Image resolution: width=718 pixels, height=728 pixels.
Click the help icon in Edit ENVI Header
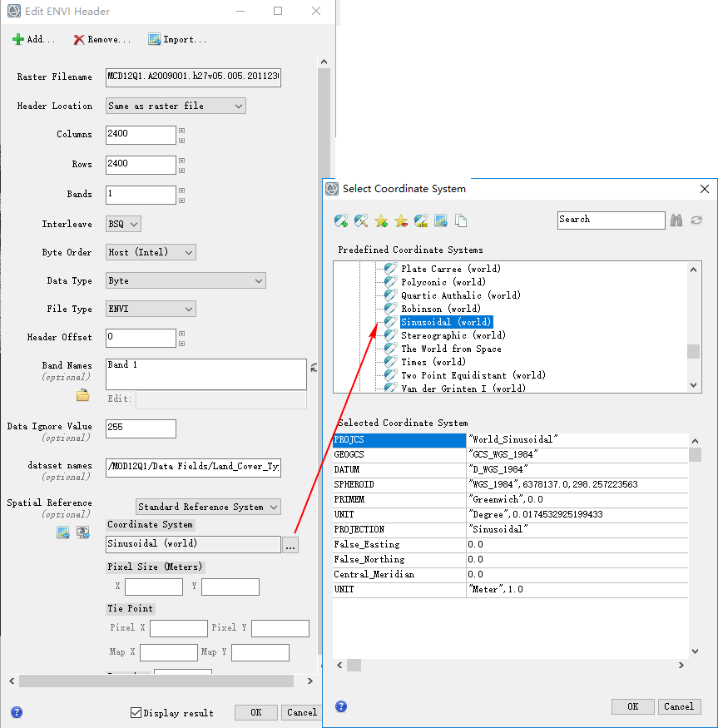click(17, 712)
